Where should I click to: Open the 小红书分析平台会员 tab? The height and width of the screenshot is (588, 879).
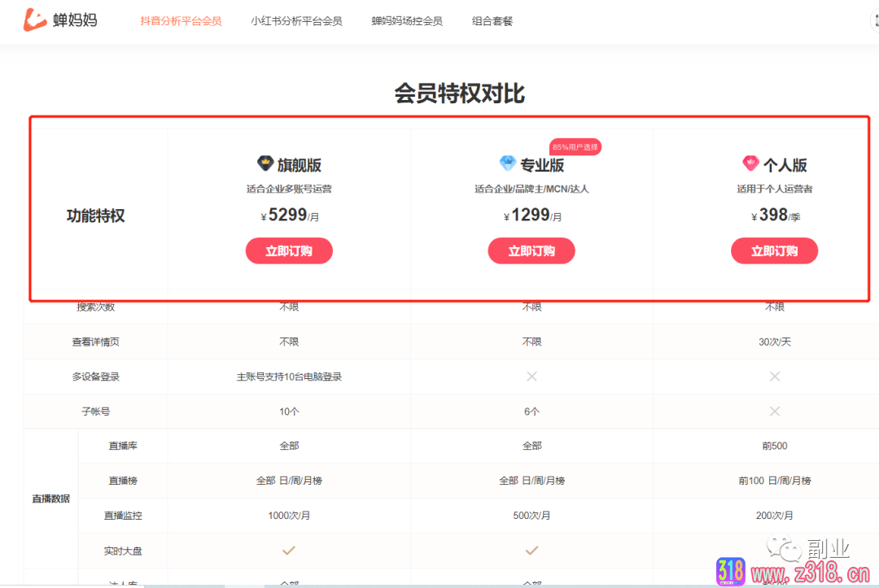[x=296, y=21]
